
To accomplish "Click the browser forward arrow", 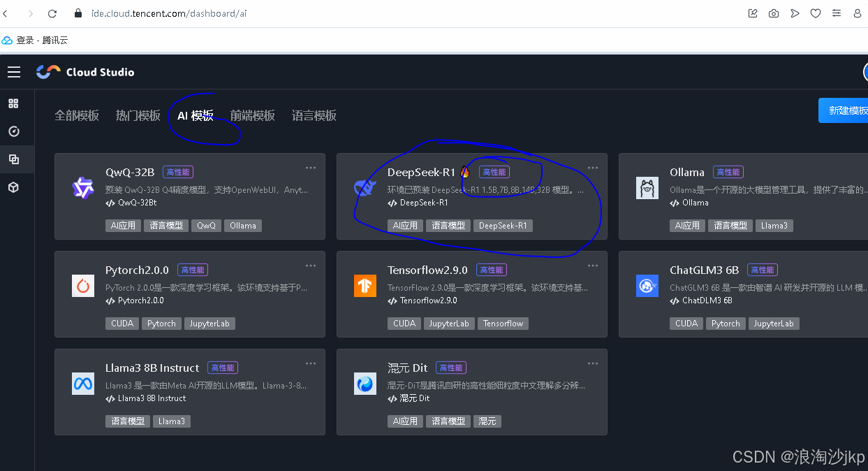I will coord(30,13).
